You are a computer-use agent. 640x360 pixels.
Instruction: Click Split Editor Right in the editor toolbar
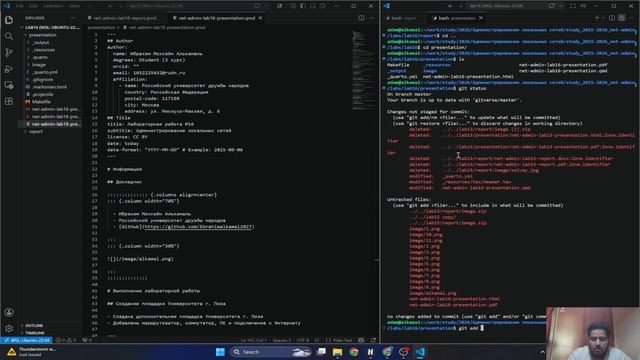[361, 18]
